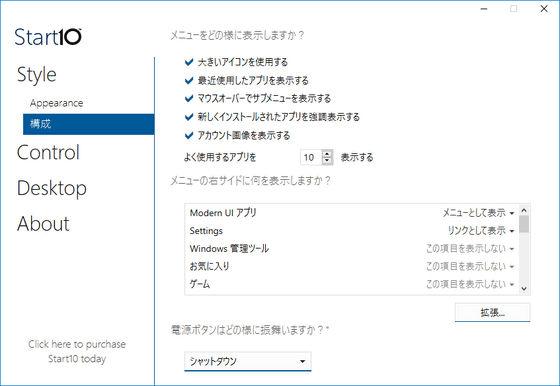Click the list scrollbar thumb

click(x=524, y=224)
